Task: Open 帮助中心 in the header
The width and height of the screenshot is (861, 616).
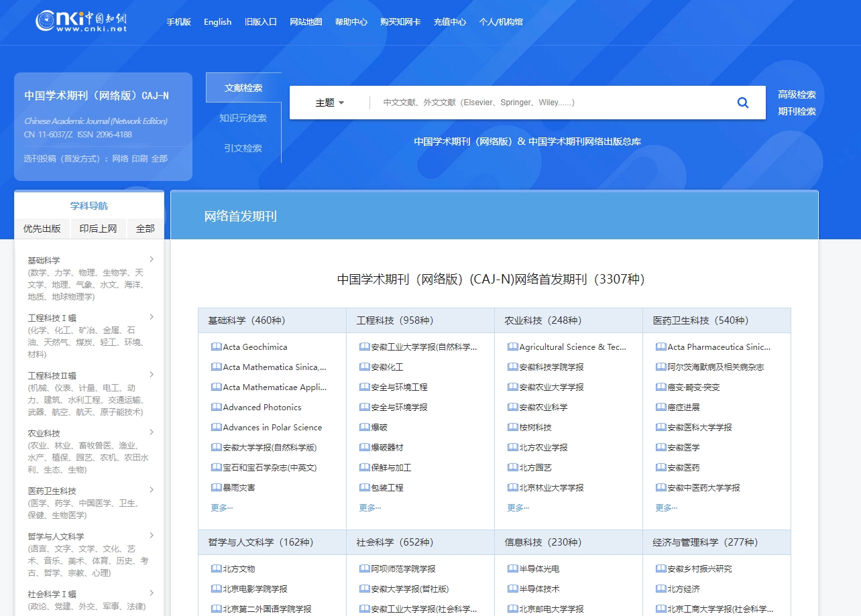Action: pos(351,21)
